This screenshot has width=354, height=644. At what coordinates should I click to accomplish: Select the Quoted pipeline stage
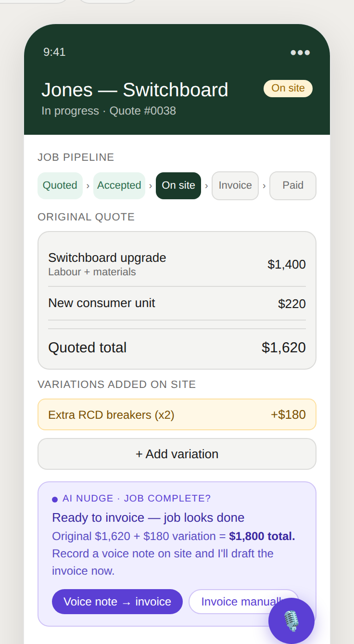[x=60, y=185]
